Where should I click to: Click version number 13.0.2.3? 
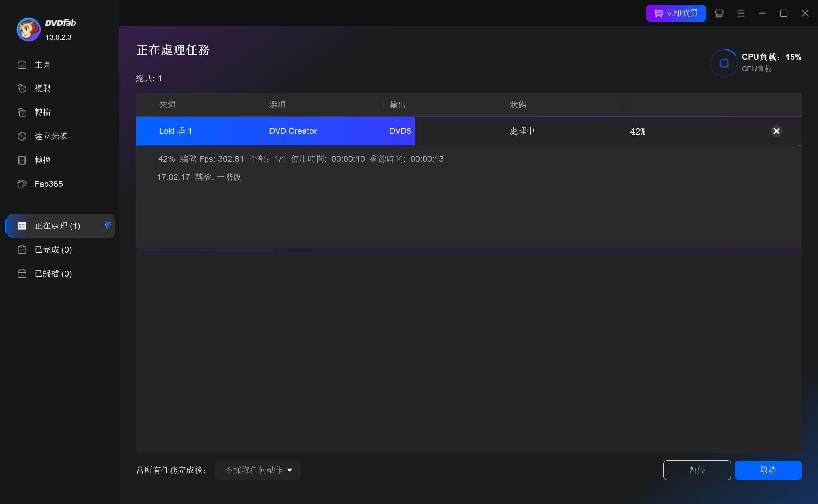pyautogui.click(x=58, y=37)
